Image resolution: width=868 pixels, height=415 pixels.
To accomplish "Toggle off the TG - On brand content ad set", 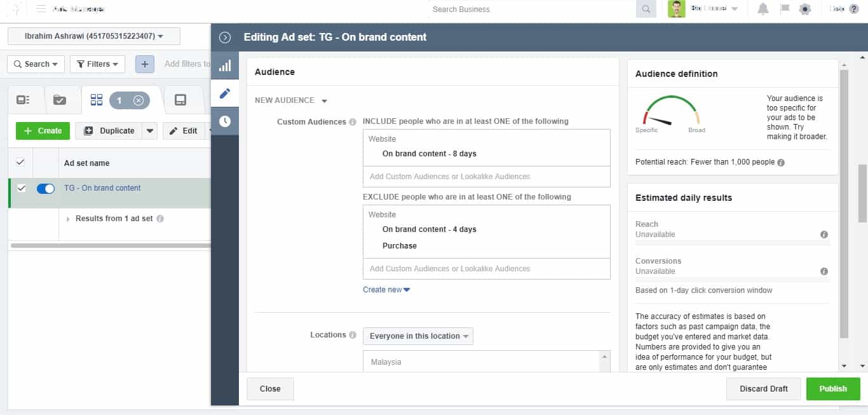I will pos(46,188).
